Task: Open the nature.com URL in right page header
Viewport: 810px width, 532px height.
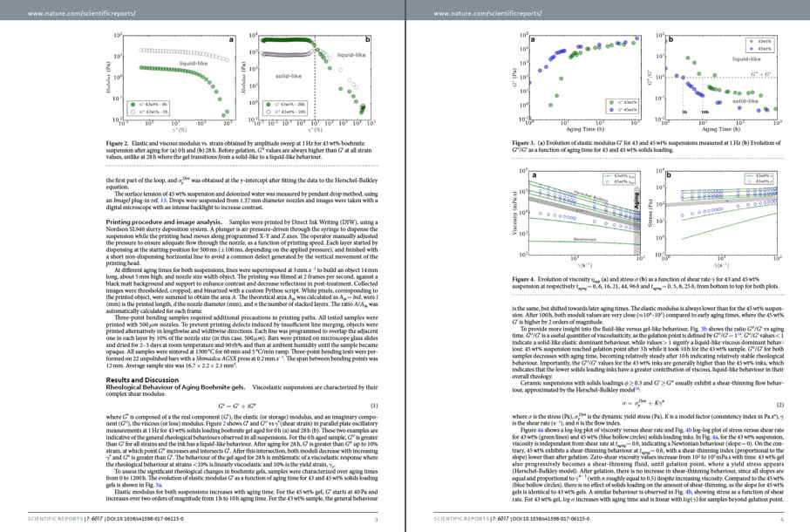Action: point(487,13)
